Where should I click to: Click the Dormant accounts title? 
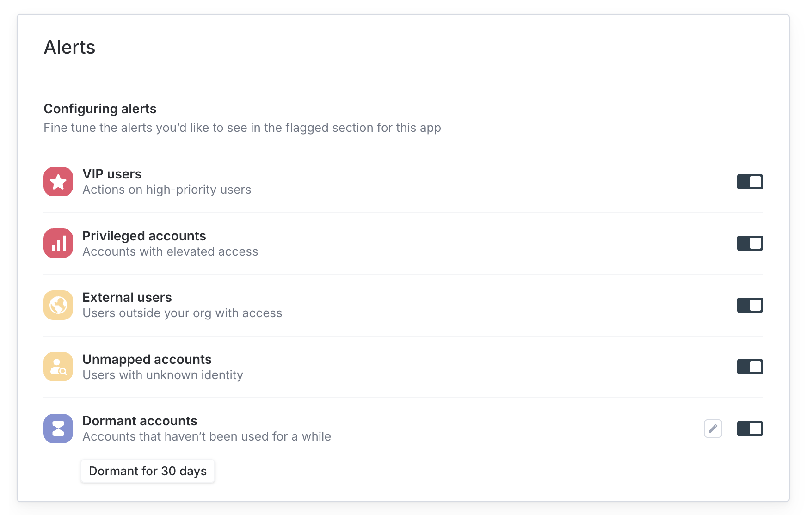140,421
